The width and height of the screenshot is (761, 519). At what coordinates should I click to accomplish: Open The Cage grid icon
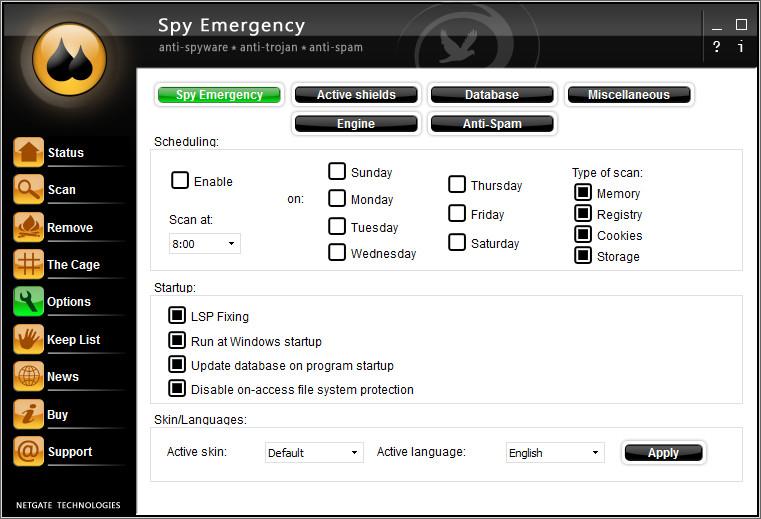[x=29, y=264]
